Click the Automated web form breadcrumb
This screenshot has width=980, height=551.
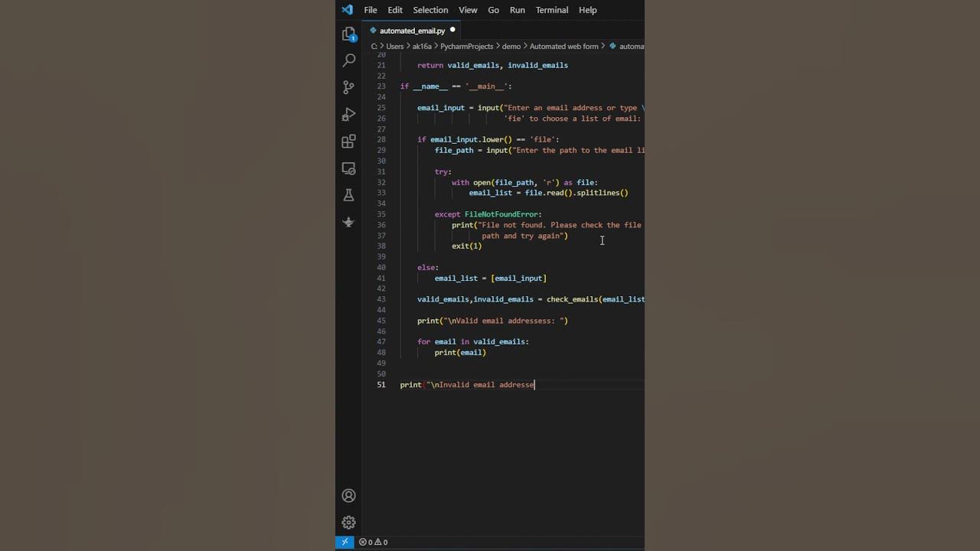(x=563, y=46)
